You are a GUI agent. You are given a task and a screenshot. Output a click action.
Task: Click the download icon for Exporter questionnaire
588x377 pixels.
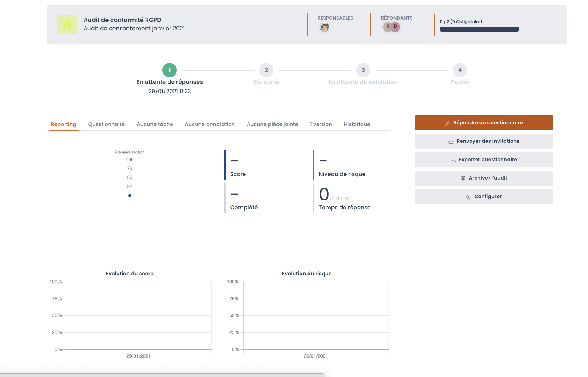(453, 160)
